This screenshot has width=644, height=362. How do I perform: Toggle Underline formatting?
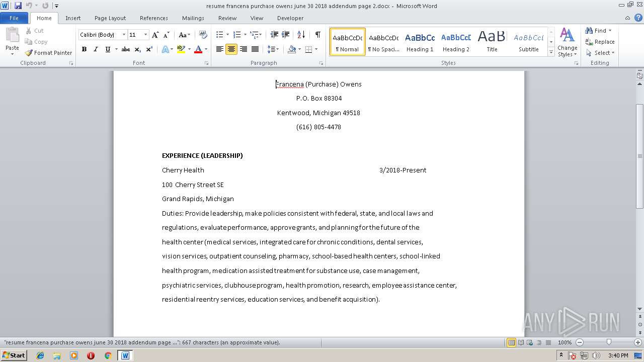107,49
